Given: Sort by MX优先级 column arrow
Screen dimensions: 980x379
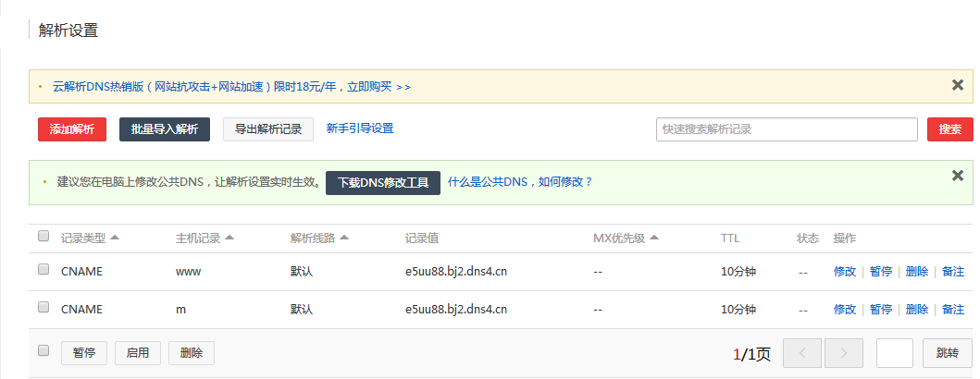Looking at the screenshot, I should 653,238.
